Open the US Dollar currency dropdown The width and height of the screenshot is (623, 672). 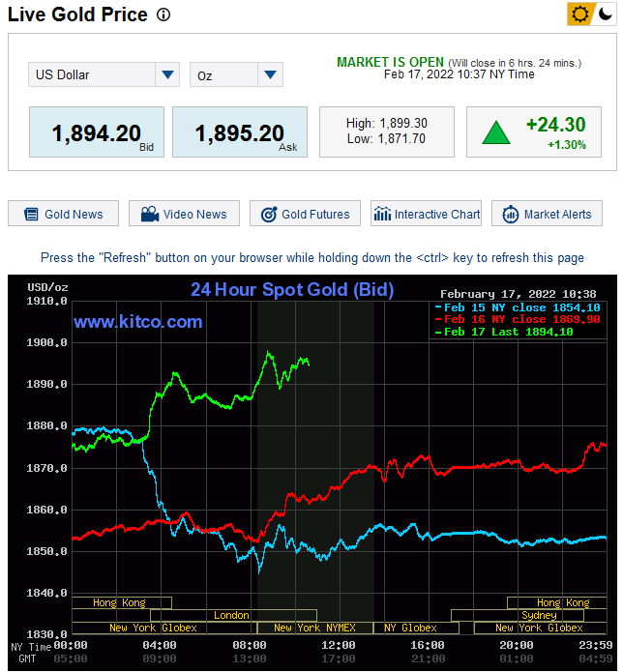pos(104,74)
